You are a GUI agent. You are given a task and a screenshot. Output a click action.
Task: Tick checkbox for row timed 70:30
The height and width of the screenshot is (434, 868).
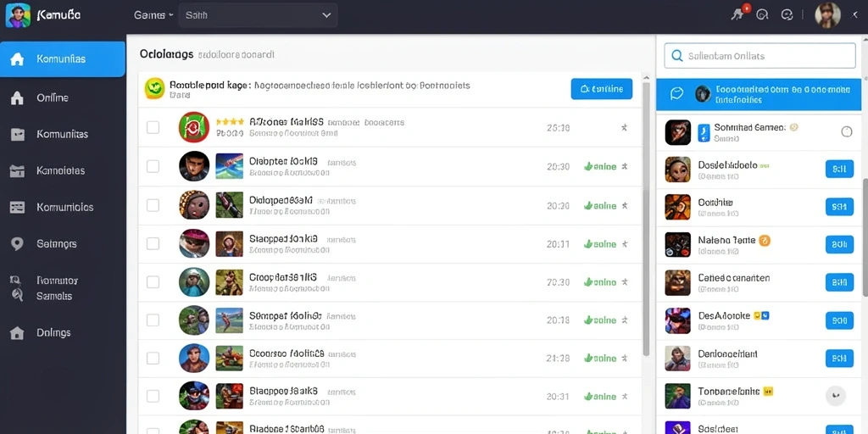coord(153,281)
